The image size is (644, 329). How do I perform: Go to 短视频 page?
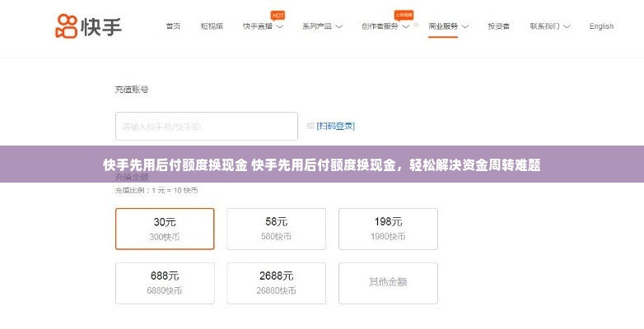212,26
